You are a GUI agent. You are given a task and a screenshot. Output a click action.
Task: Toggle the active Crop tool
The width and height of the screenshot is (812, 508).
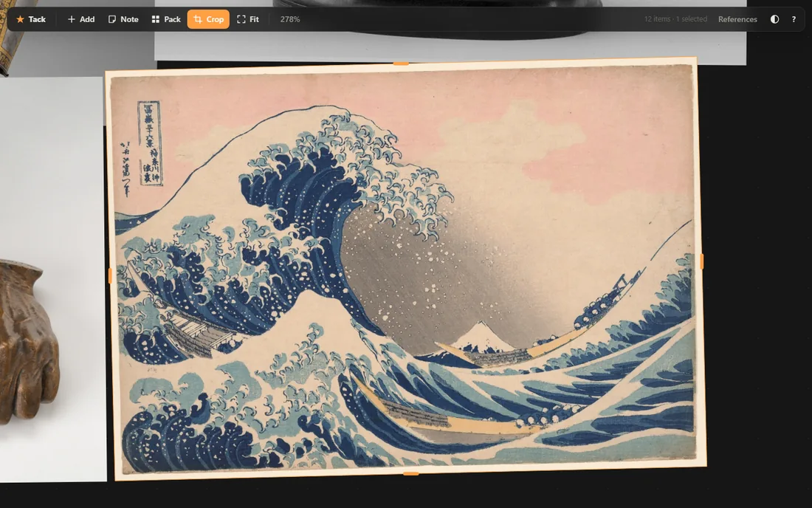[208, 19]
